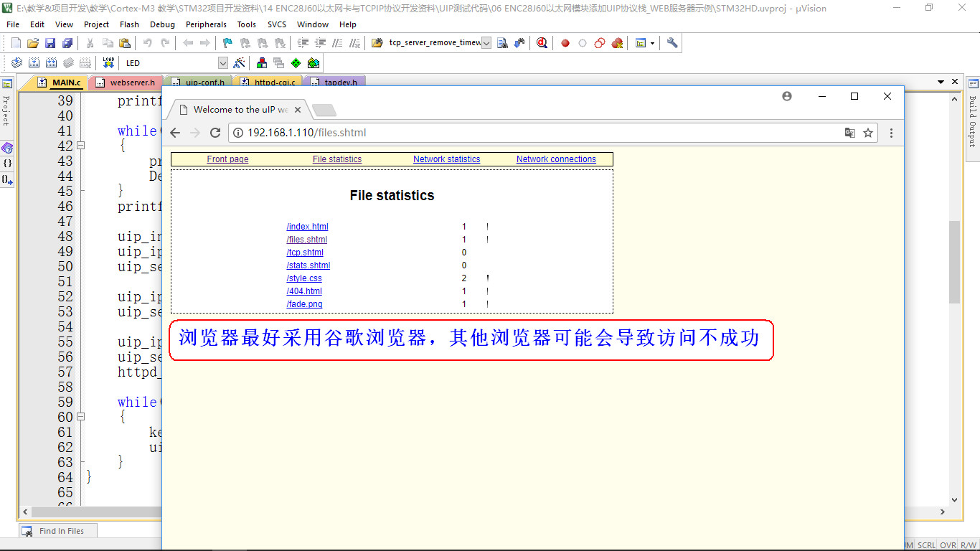980x551 pixels.
Task: Click the Build target icon
Action: coord(34,63)
